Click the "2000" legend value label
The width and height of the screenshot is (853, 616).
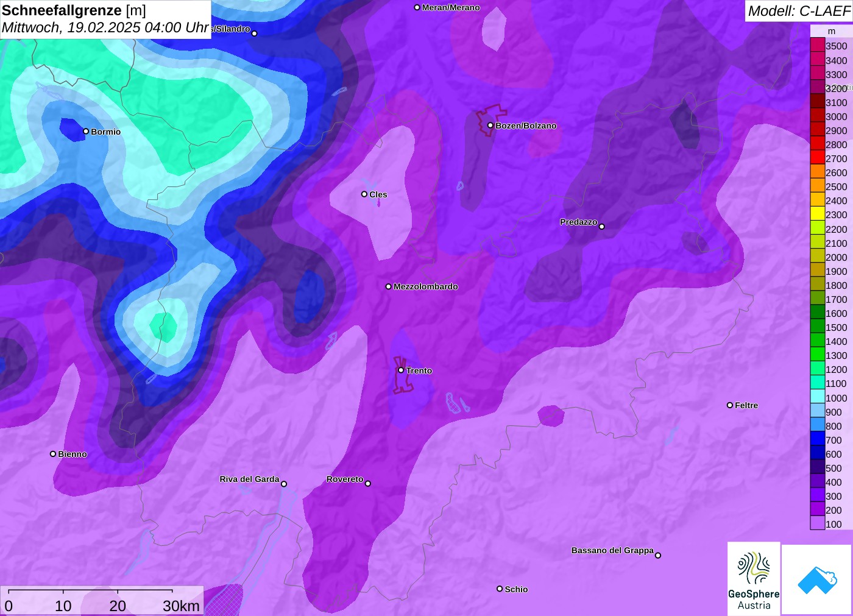tap(836, 257)
